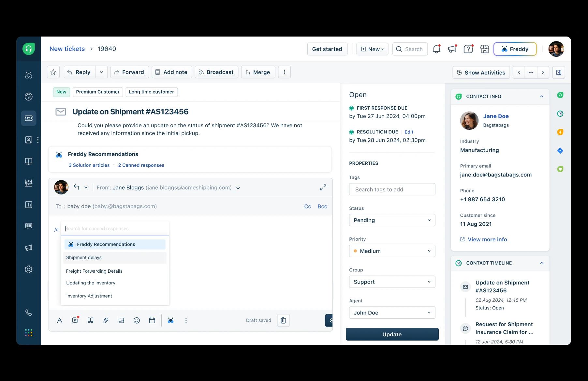
Task: Open the marketplace store icon
Action: [485, 49]
